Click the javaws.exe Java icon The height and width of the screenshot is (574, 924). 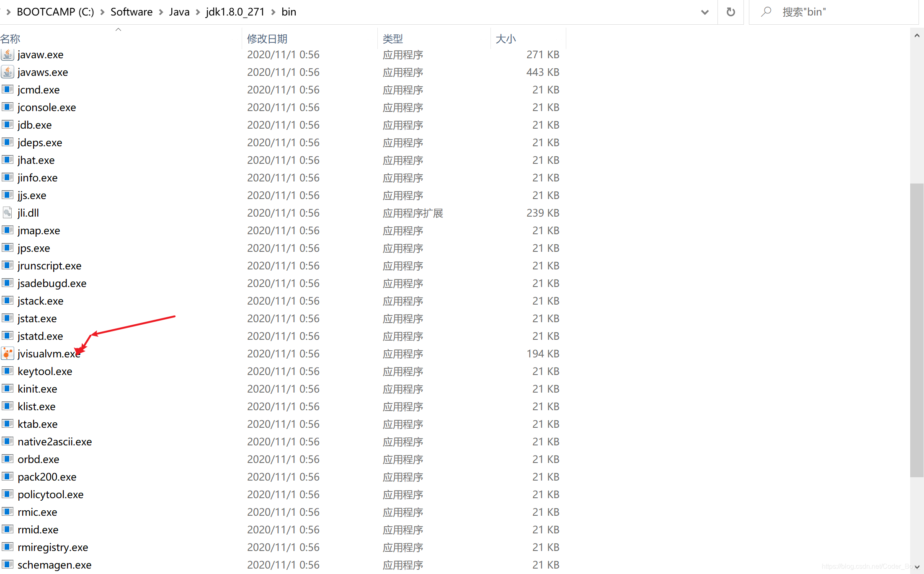click(x=8, y=72)
